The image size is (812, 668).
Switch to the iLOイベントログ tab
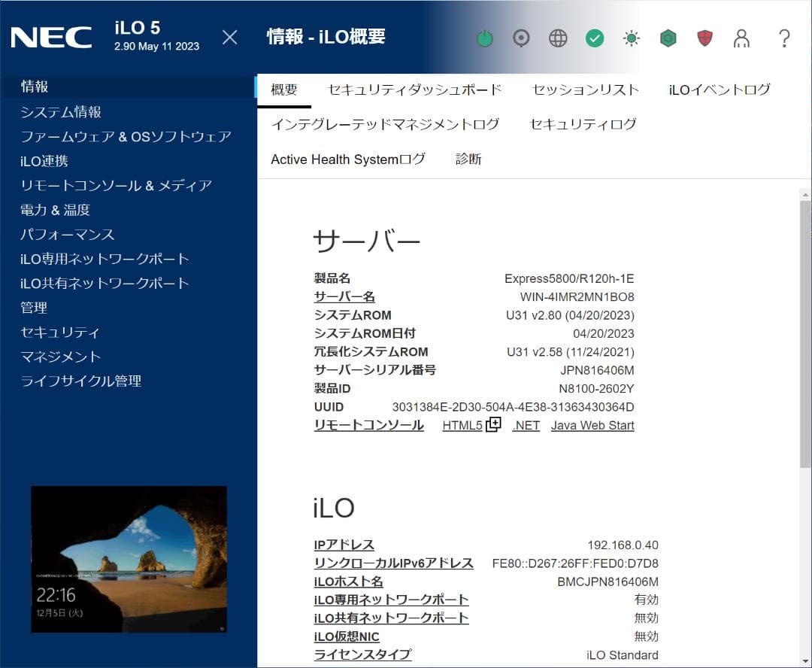point(719,88)
